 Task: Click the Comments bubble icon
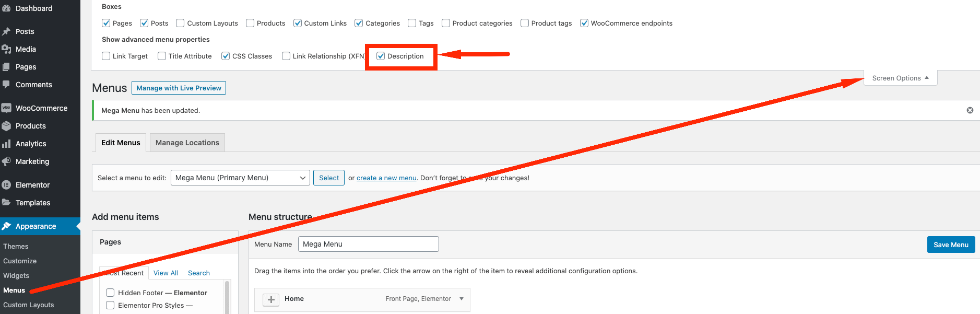coord(6,85)
